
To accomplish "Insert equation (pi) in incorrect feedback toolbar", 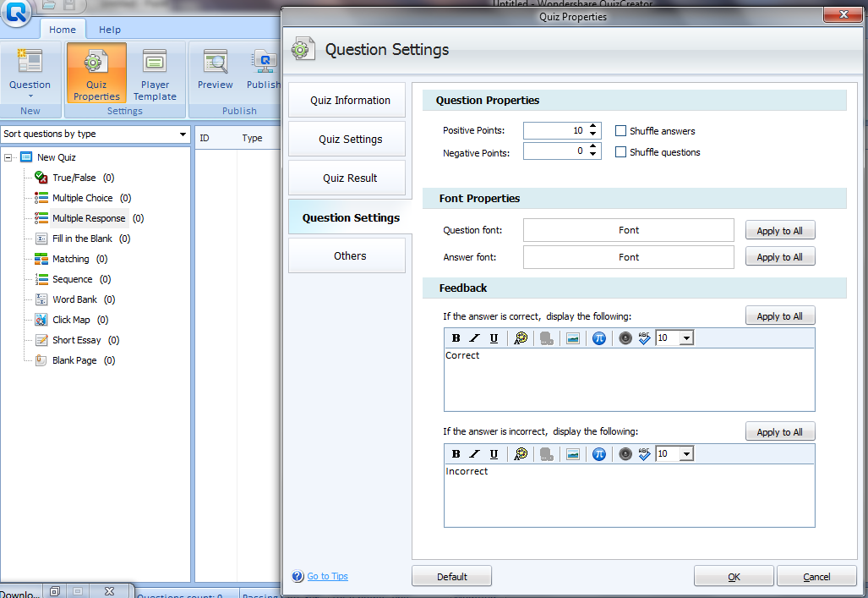I will pos(599,454).
